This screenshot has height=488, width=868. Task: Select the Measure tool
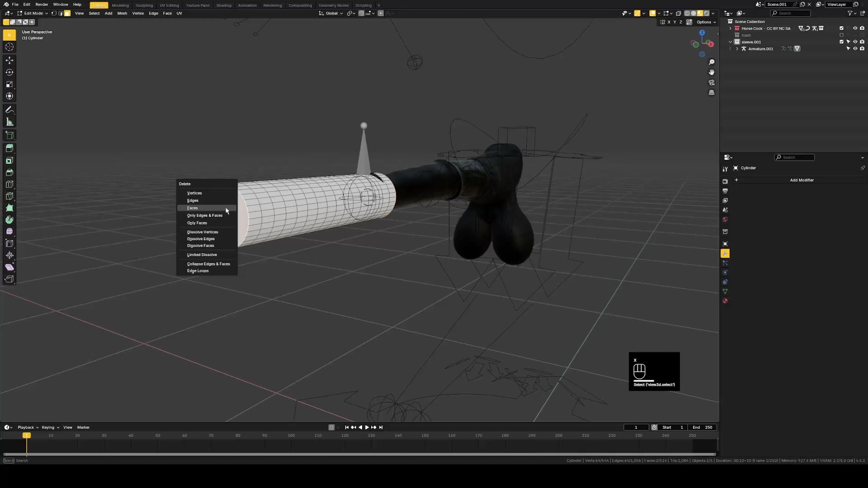point(9,121)
